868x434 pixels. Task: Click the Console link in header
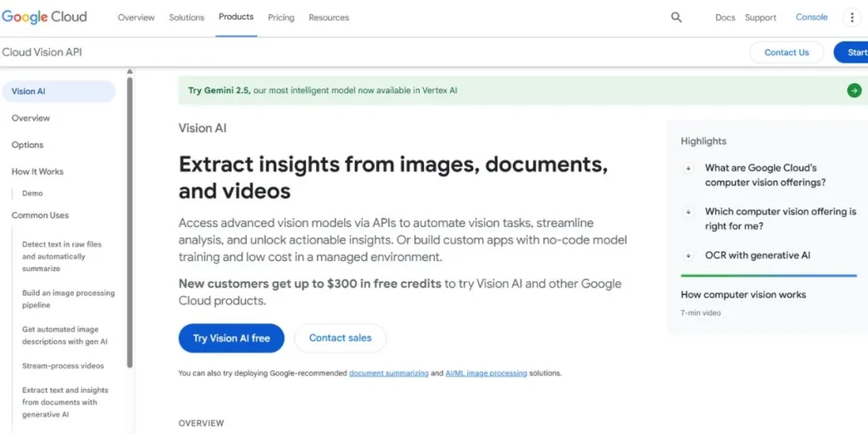click(811, 17)
